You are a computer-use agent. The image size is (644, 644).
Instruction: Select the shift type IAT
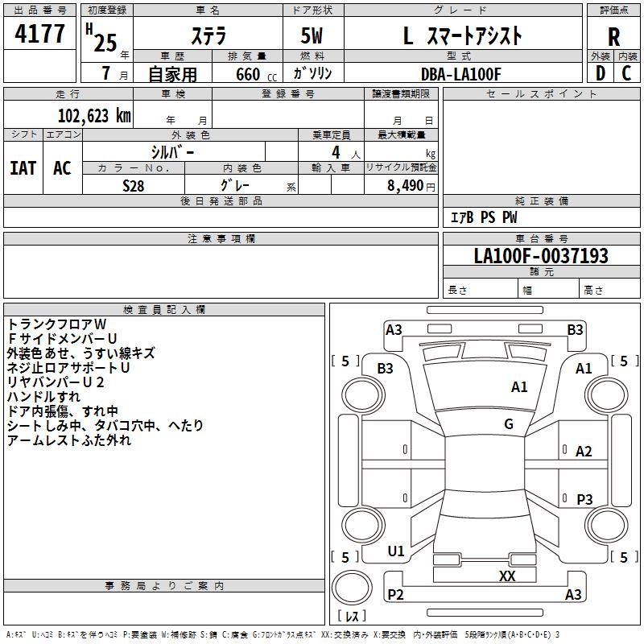click(x=23, y=168)
